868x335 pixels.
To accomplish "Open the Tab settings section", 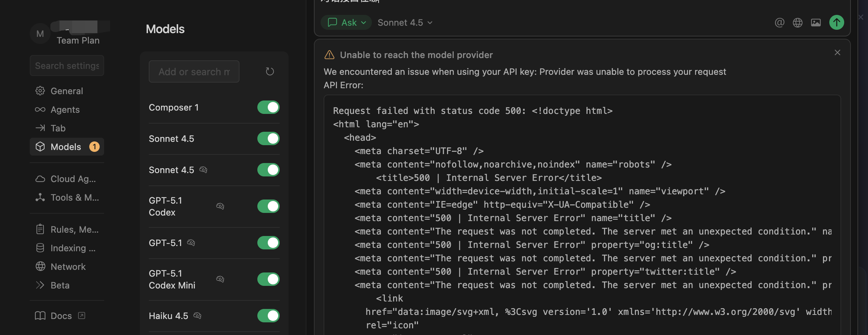I will point(67,128).
